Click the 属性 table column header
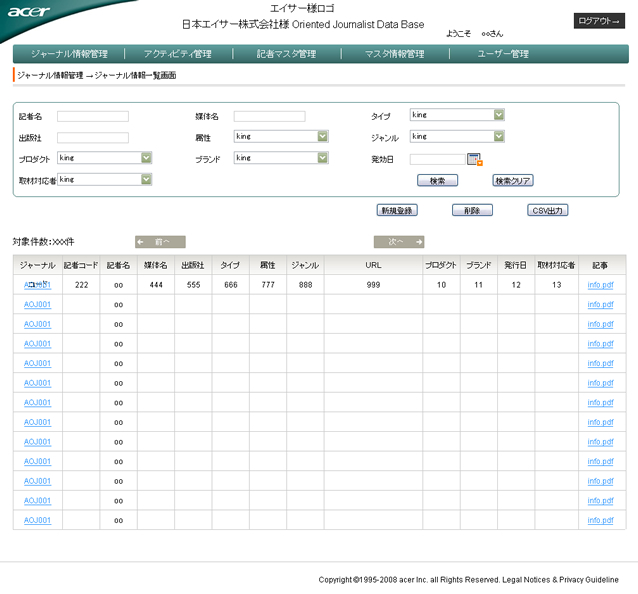The height and width of the screenshot is (594, 638). (x=268, y=265)
